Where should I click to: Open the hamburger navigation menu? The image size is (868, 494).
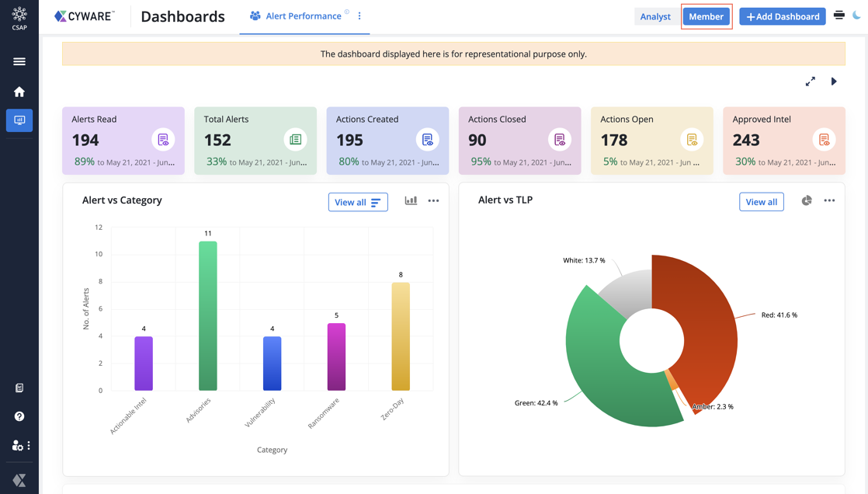[x=19, y=61]
